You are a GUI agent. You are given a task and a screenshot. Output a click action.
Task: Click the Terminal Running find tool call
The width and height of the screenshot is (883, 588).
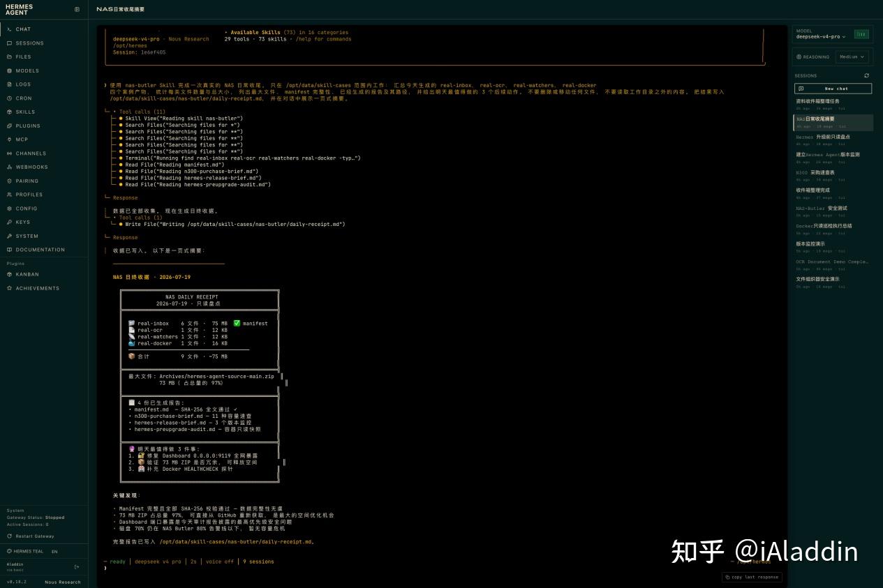239,158
